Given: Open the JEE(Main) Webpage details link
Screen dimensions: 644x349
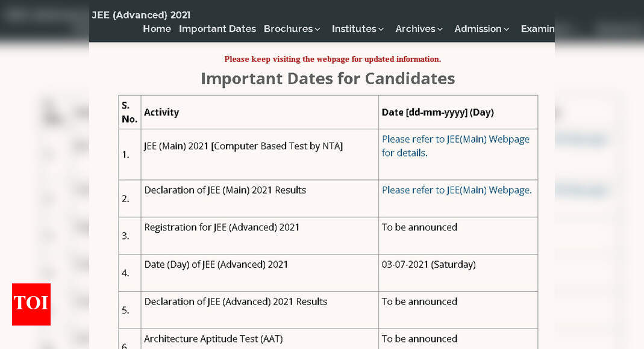Looking at the screenshot, I should click(x=455, y=146).
